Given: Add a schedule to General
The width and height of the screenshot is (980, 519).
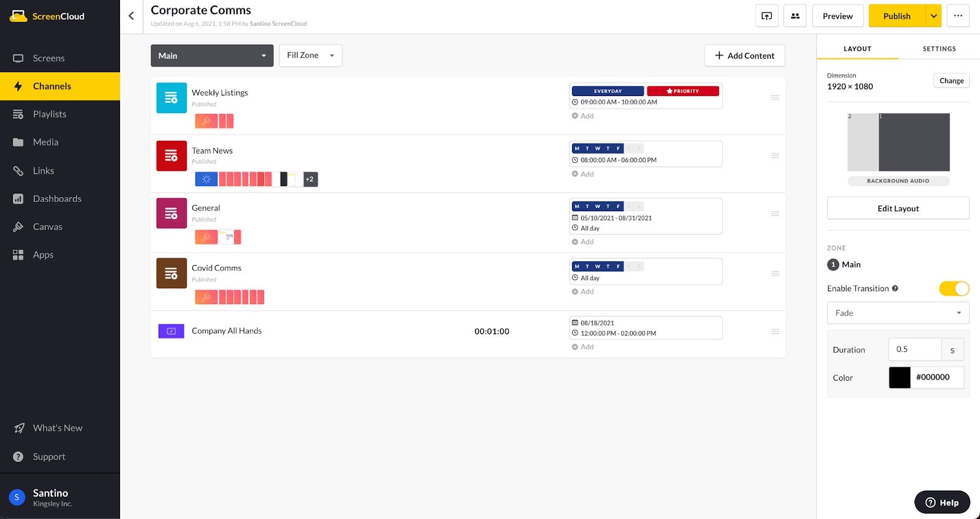Looking at the screenshot, I should pos(582,242).
